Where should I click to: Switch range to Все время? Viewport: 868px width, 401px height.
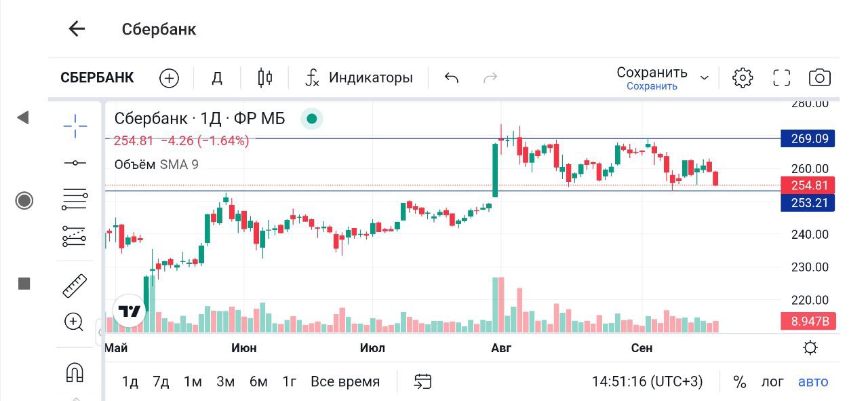(345, 382)
